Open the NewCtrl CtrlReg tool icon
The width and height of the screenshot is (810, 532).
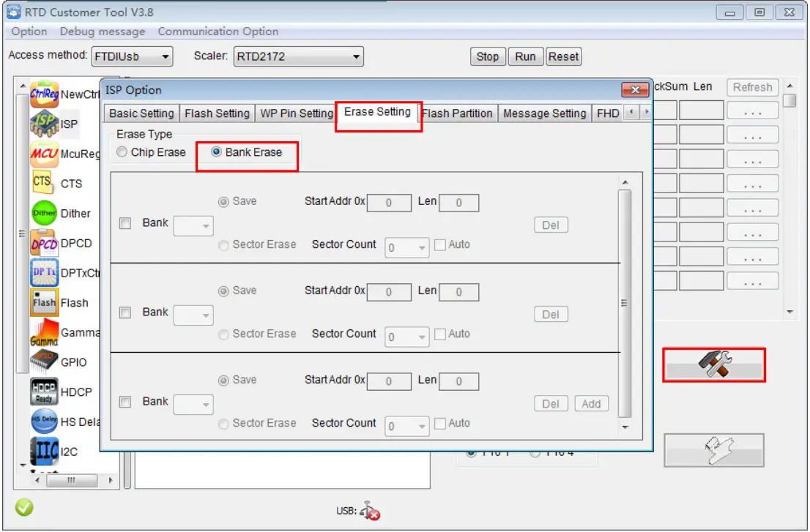(x=44, y=94)
